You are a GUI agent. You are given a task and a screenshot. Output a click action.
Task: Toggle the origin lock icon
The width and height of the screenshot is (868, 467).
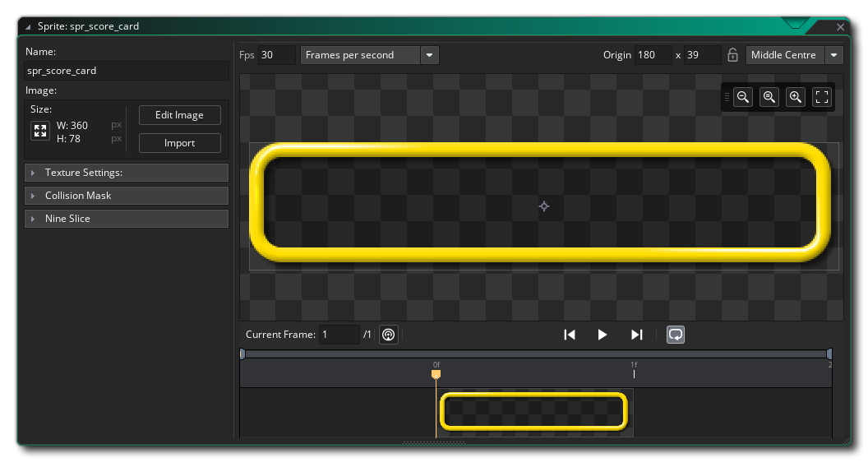(732, 55)
